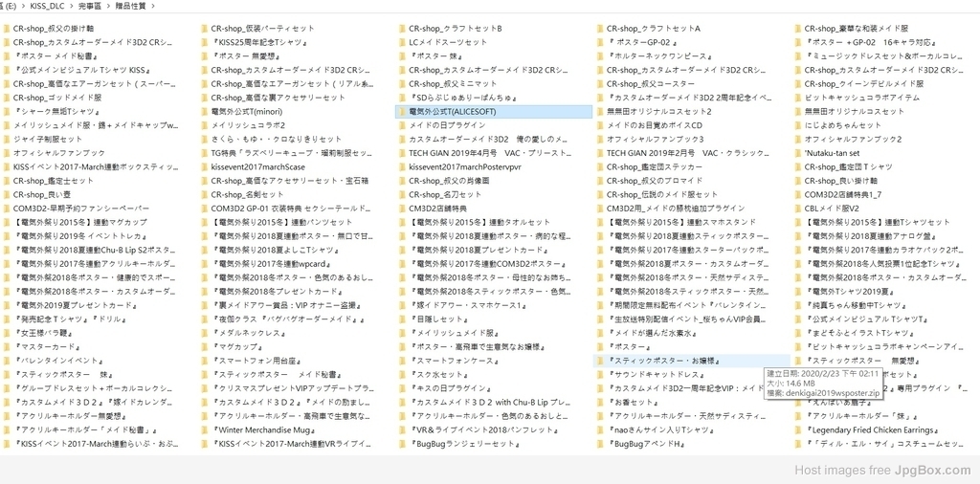Open chevron dropdown after 贈品性質 in breadcrumb
Screen dimensions: 980x484
(x=153, y=6)
